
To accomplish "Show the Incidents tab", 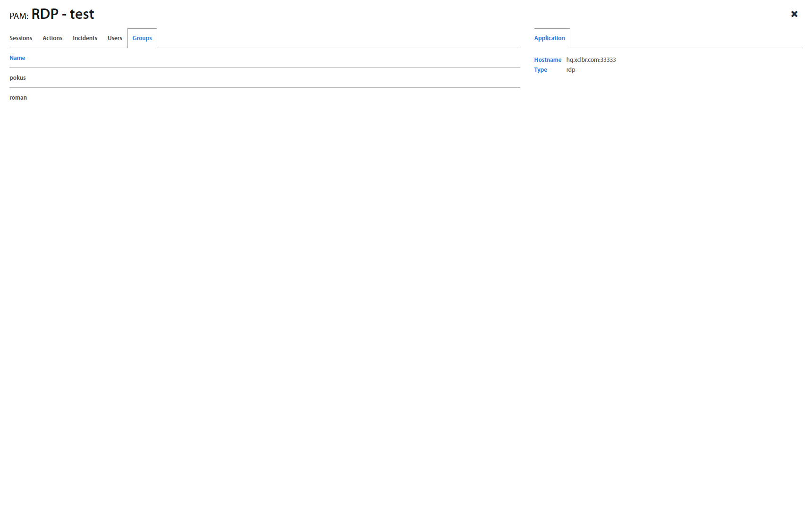I will pos(85,38).
